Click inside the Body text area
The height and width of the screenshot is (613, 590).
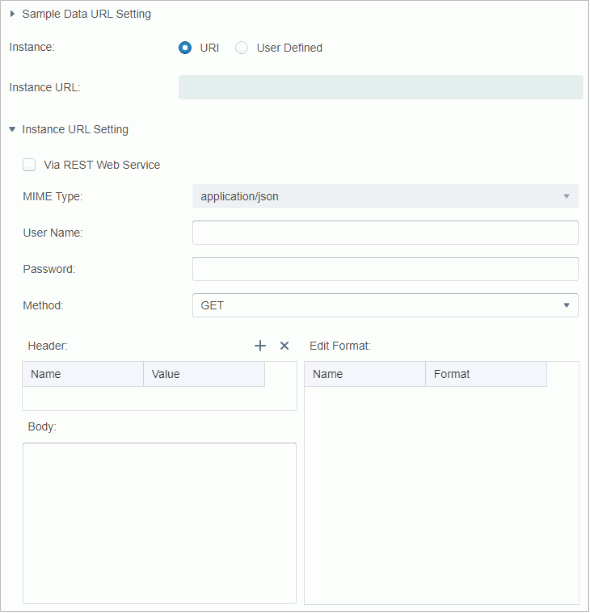(x=160, y=523)
